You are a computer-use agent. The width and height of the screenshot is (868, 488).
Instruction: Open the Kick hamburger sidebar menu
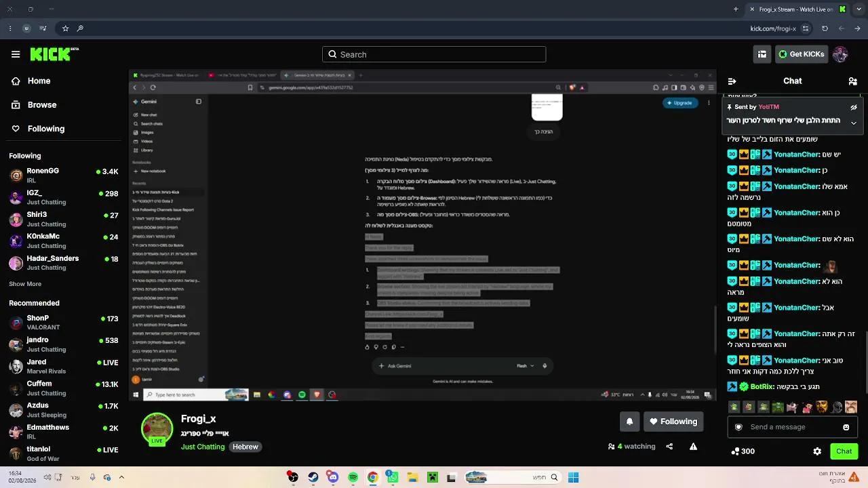click(16, 54)
